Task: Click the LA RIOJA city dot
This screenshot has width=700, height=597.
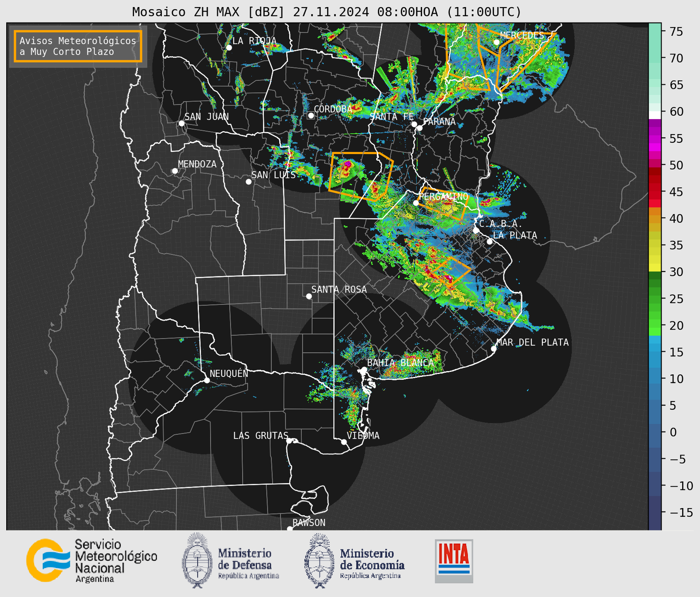Action: point(229,48)
